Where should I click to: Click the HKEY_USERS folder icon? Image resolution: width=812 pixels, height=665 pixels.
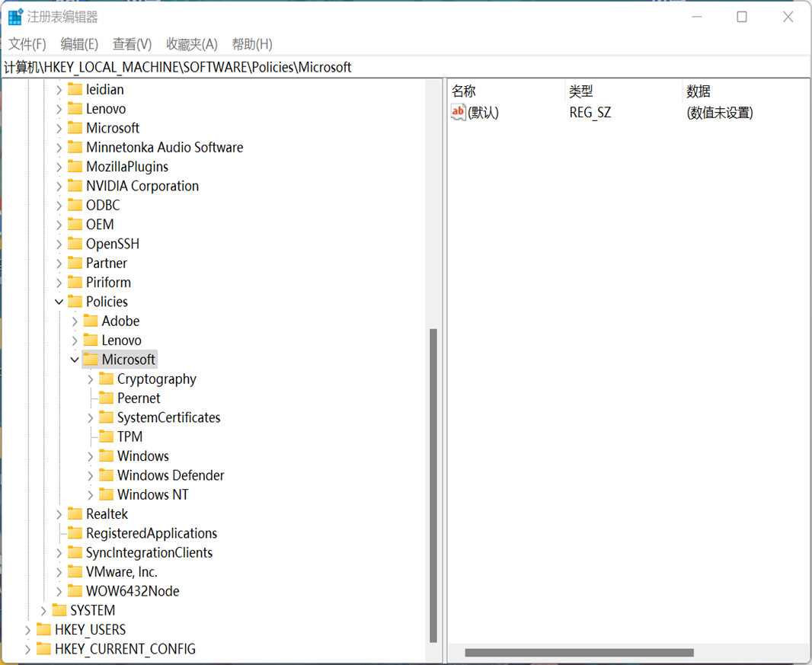point(43,630)
